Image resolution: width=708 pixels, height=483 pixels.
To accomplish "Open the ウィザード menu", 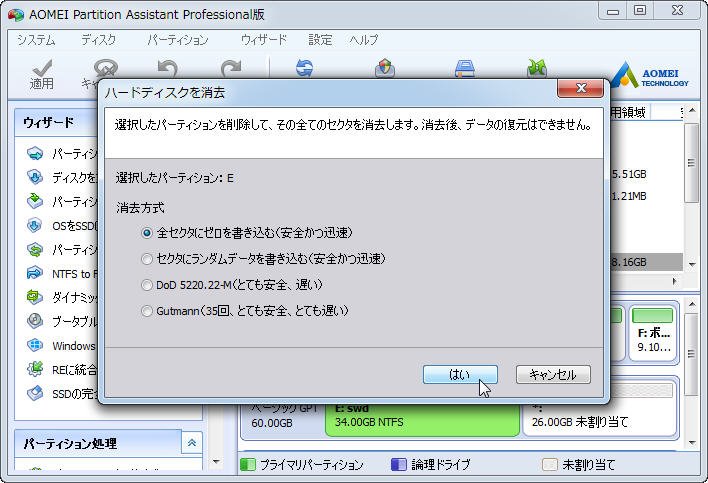I will point(264,40).
